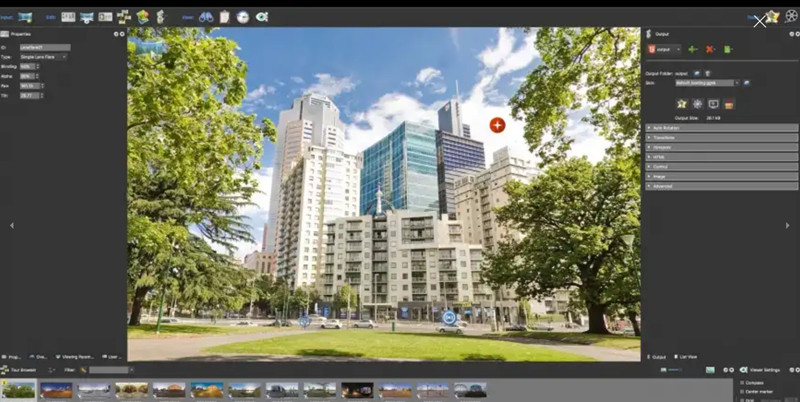Click the green plus add output icon
Screen dimensions: 800x402
click(x=692, y=49)
